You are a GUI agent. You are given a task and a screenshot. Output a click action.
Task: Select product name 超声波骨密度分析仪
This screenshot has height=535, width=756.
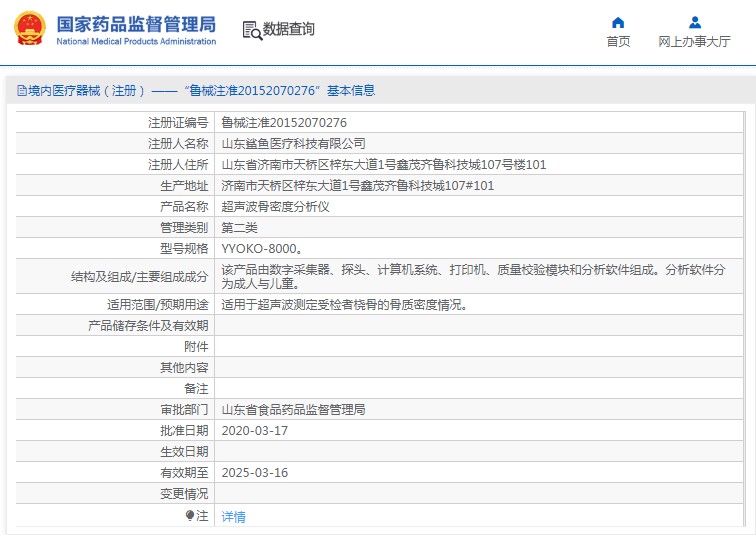[275, 207]
